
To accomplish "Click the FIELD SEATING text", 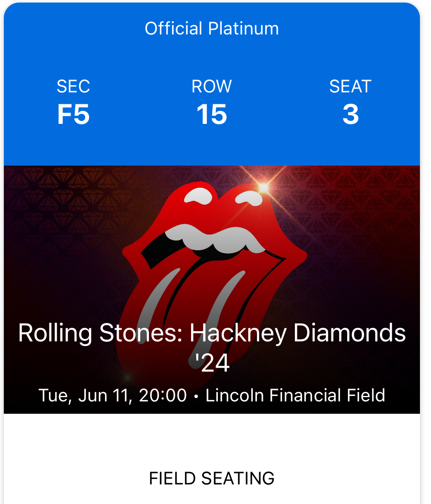I will (x=212, y=478).
